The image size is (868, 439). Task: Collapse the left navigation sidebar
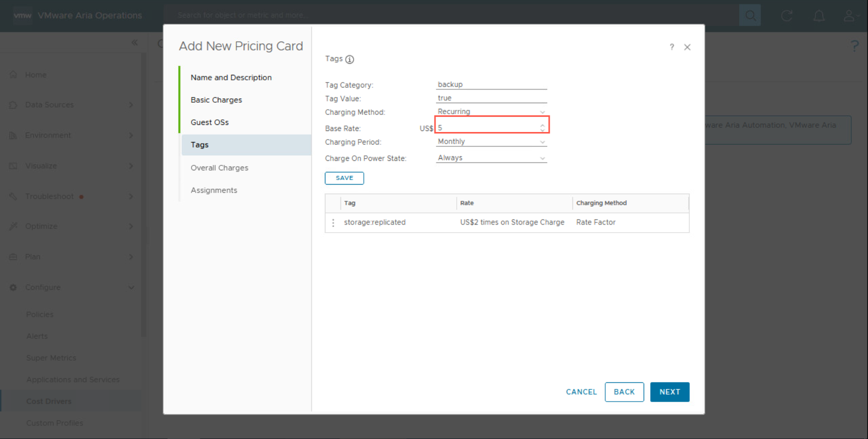tap(134, 42)
